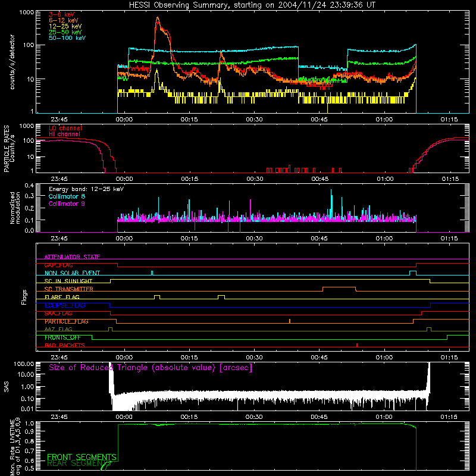Select the LO channel legend label
This screenshot has width=476, height=476.
pyautogui.click(x=65, y=128)
